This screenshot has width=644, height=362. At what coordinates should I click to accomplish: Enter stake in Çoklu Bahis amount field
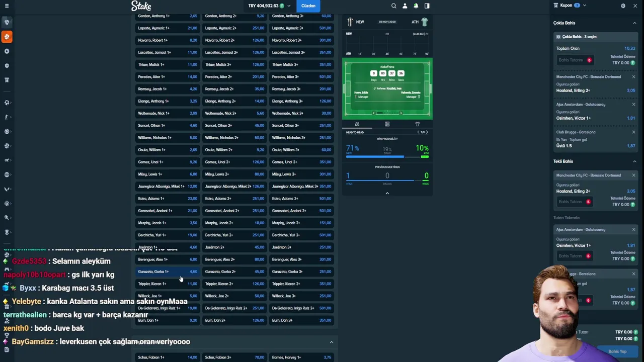click(575, 60)
